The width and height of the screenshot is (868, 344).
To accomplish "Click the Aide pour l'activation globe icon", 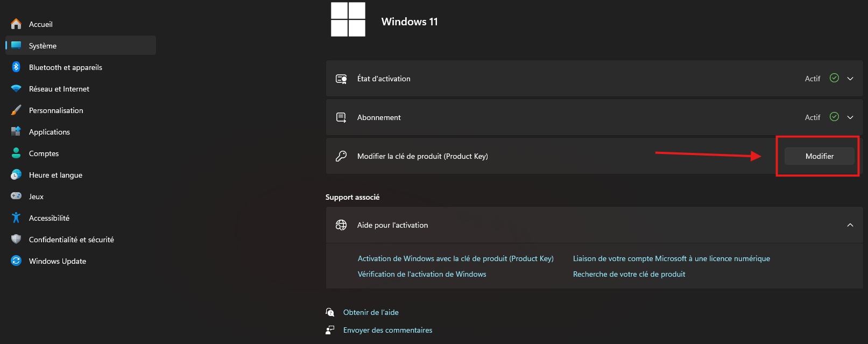I will (341, 225).
